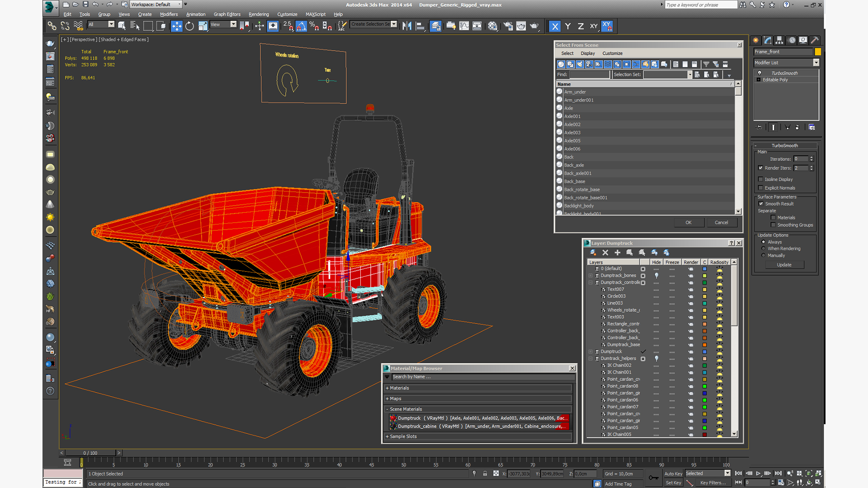Expand the Materials rollout in Material Browser

coord(479,388)
